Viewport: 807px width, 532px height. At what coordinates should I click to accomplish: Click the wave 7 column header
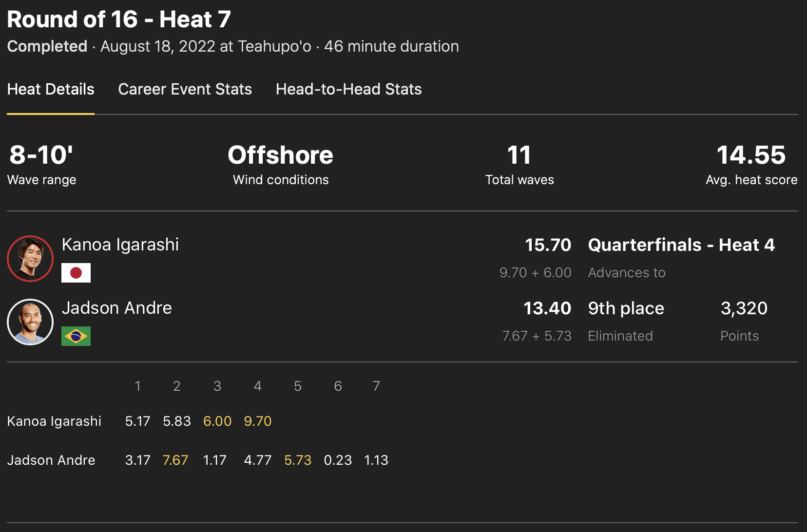click(376, 386)
